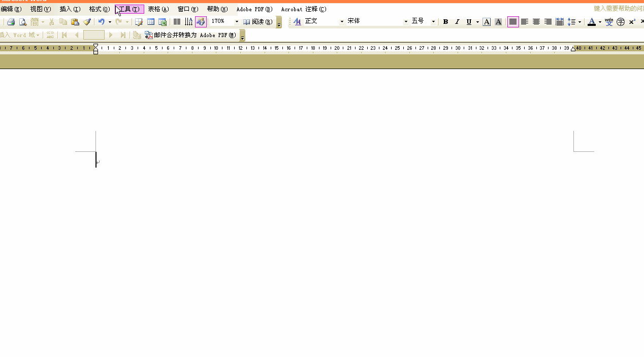The width and height of the screenshot is (644, 357).
Task: Click the mail merge record number field
Action: click(93, 35)
